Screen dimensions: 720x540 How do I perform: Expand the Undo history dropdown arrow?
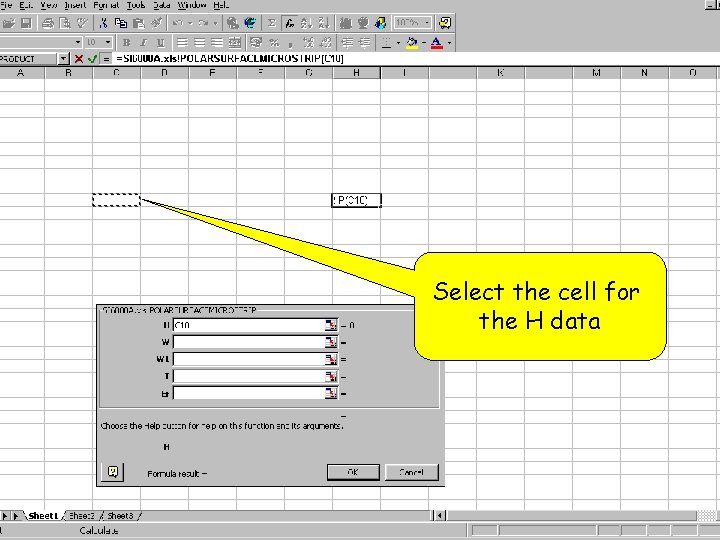[190, 23]
